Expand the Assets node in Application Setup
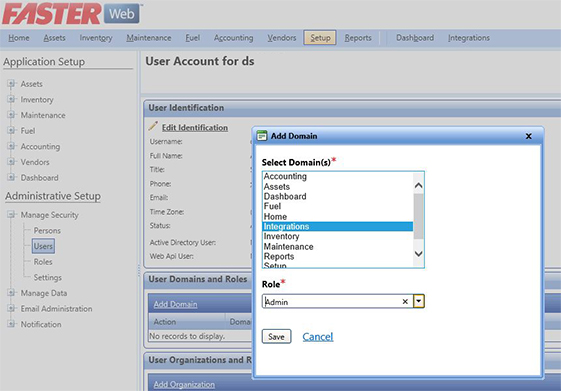 pos(11,84)
